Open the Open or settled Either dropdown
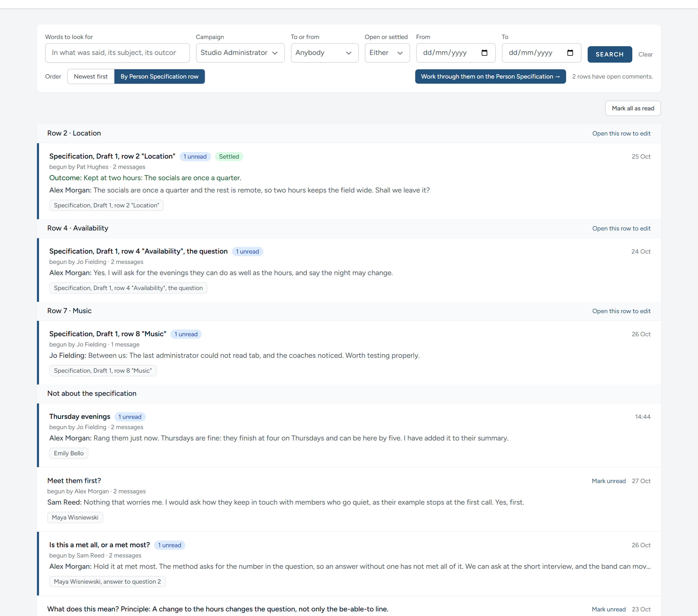698x616 pixels. click(x=387, y=53)
